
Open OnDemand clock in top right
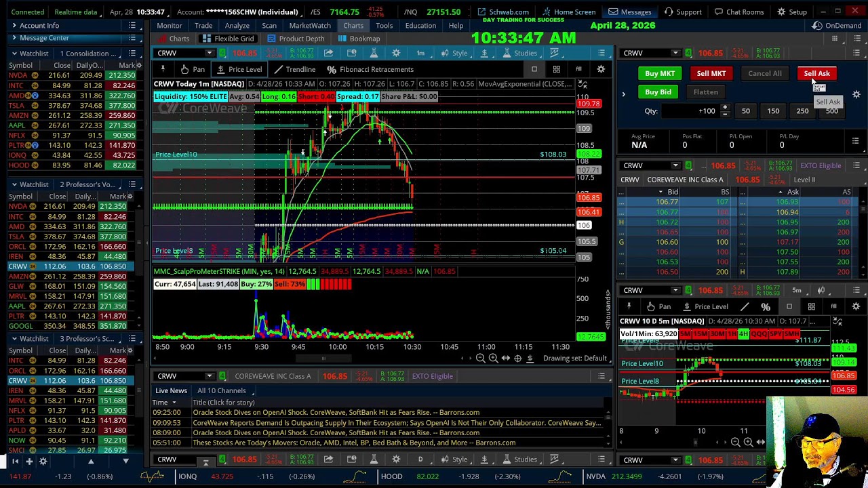coord(838,26)
